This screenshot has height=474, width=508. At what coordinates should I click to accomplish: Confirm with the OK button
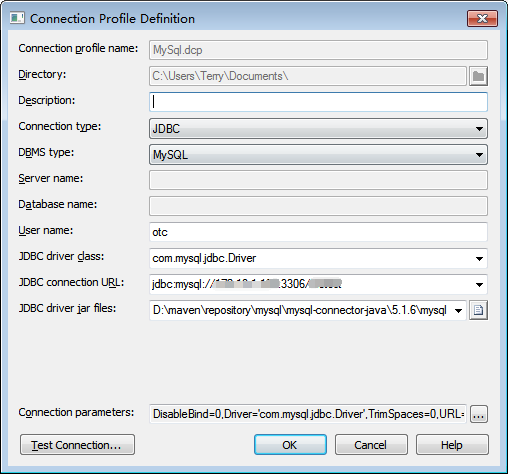tap(290, 445)
